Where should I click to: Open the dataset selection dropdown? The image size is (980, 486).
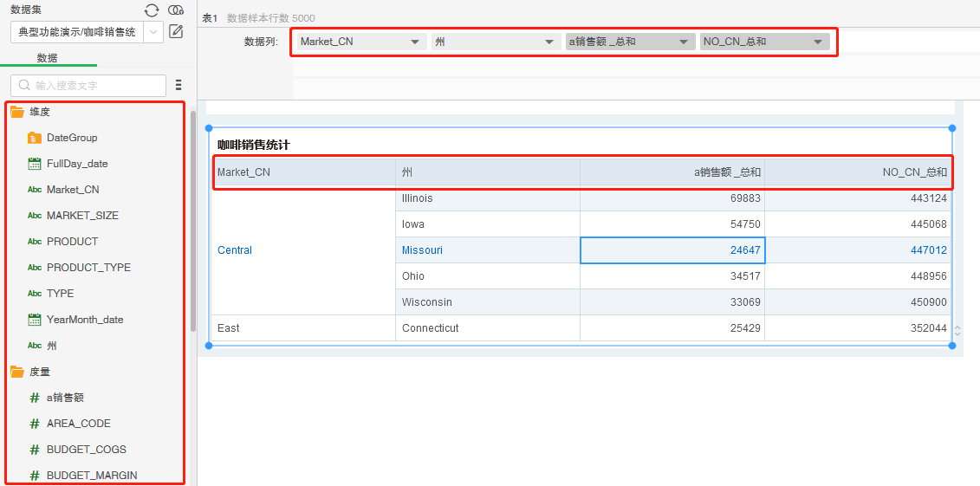[x=153, y=32]
